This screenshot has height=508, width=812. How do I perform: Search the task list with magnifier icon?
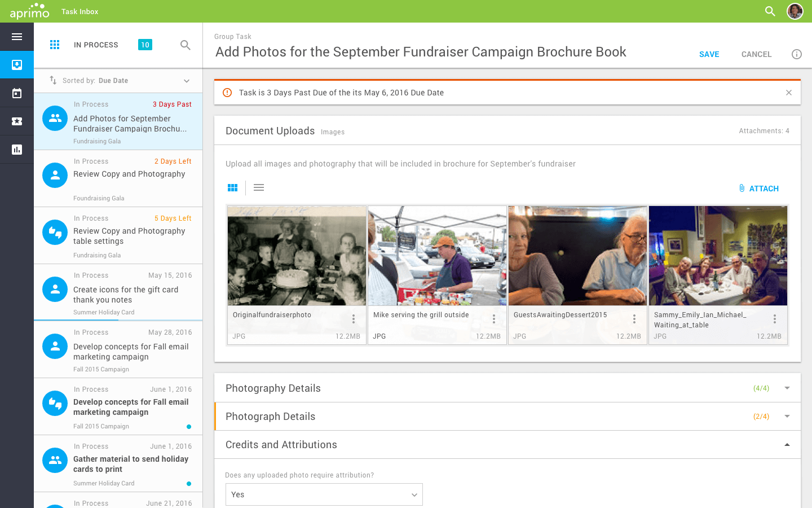[185, 45]
